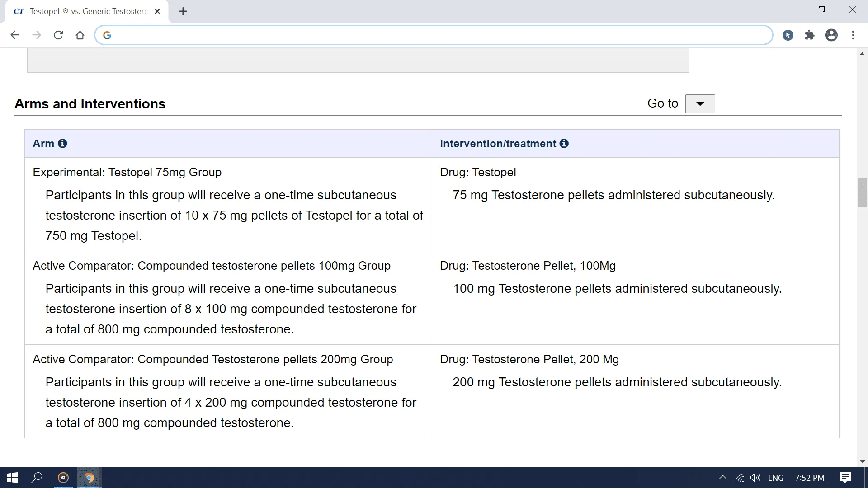Open the circular disc app in taskbar

(x=63, y=478)
